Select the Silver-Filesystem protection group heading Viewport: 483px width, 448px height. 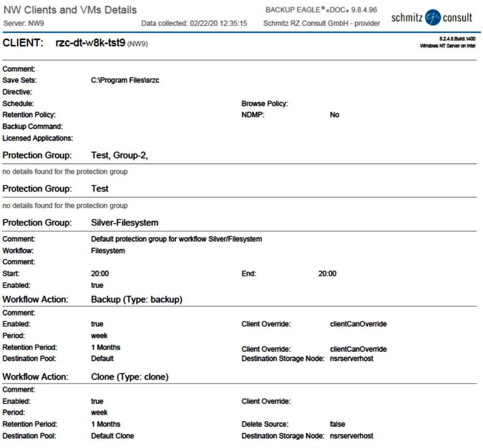[125, 223]
